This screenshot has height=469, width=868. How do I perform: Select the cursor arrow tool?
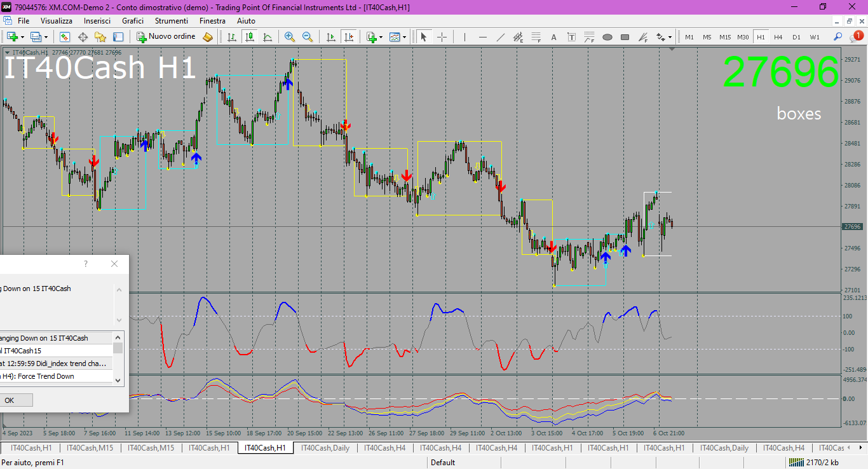tap(424, 37)
